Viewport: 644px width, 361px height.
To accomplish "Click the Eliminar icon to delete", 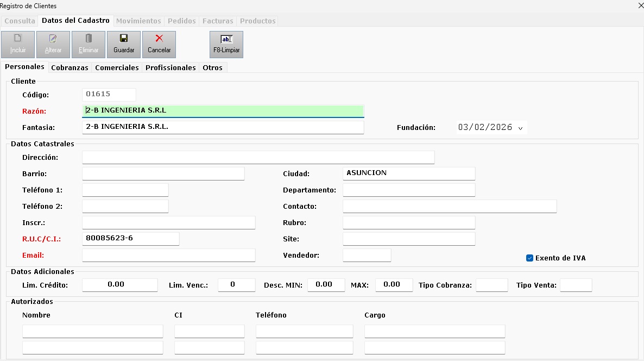I will click(x=88, y=44).
